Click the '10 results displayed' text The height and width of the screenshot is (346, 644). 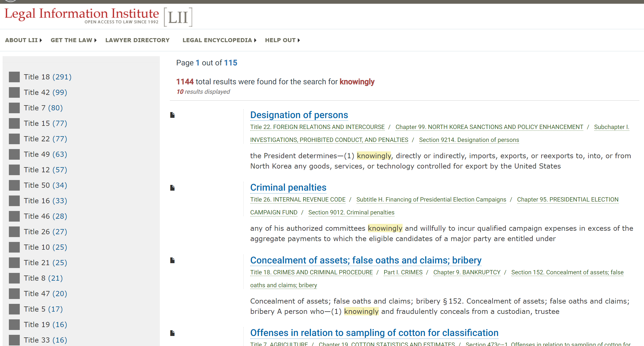point(203,92)
